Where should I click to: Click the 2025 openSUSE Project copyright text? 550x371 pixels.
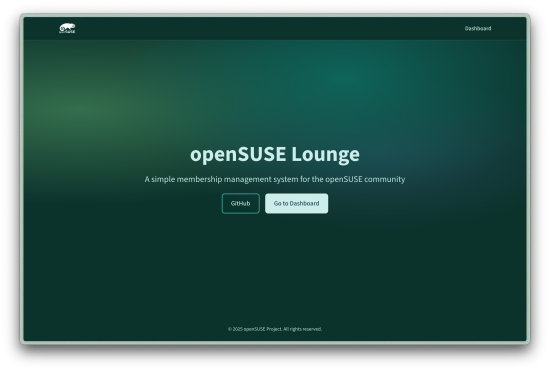tap(275, 329)
